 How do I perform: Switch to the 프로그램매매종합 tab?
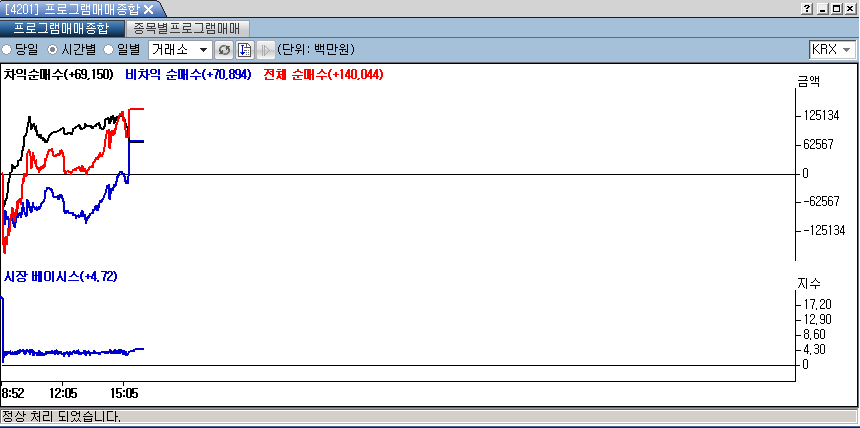click(61, 29)
